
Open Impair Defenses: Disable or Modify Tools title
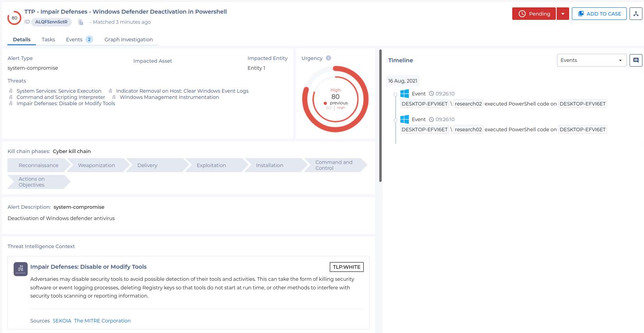tap(88, 267)
